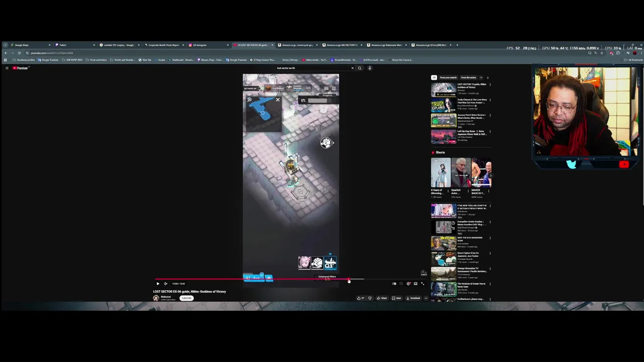This screenshot has height=362, width=644.
Task: Unmute the video volume
Action: [165, 284]
